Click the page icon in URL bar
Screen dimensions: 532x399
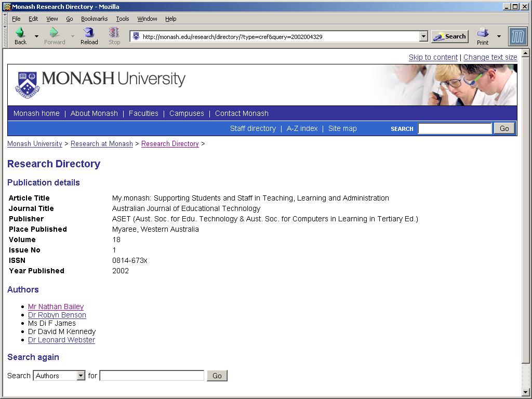[136, 36]
